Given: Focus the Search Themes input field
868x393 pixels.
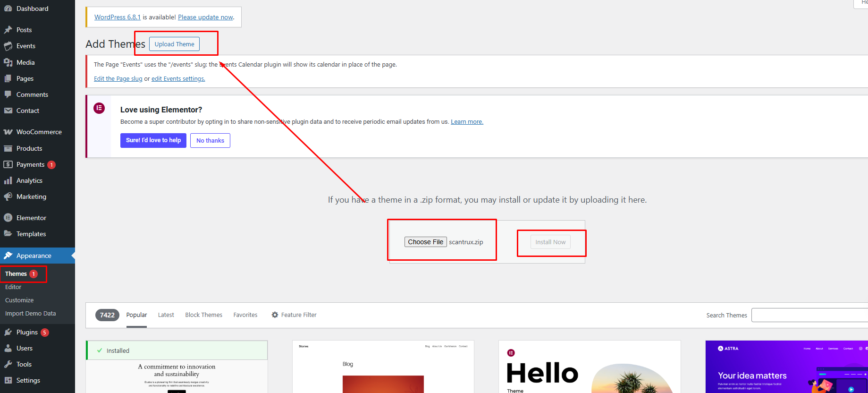Looking at the screenshot, I should coord(809,315).
